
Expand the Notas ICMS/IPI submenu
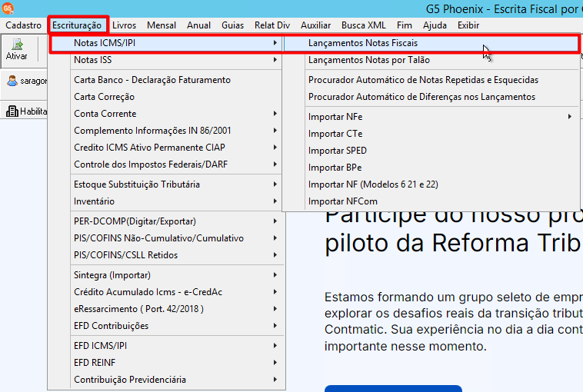166,43
